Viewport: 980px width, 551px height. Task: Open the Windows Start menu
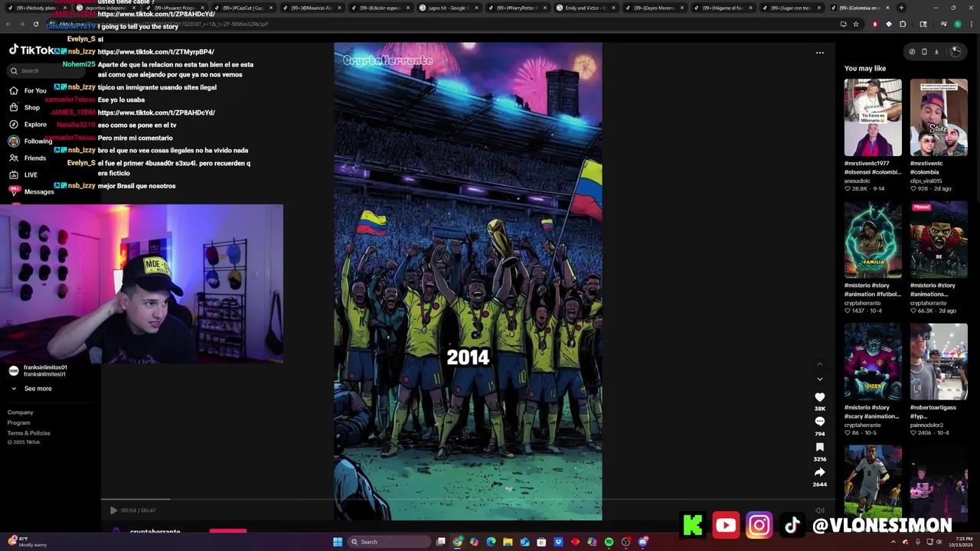338,542
